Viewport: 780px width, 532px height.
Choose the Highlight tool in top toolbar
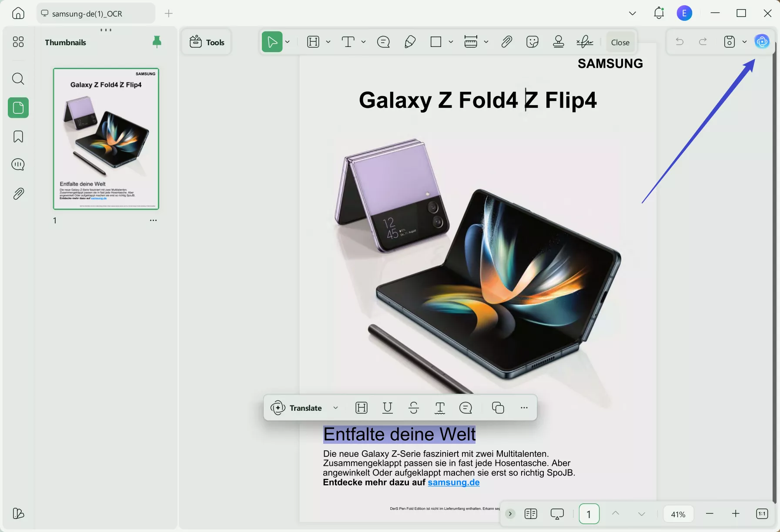tap(313, 42)
